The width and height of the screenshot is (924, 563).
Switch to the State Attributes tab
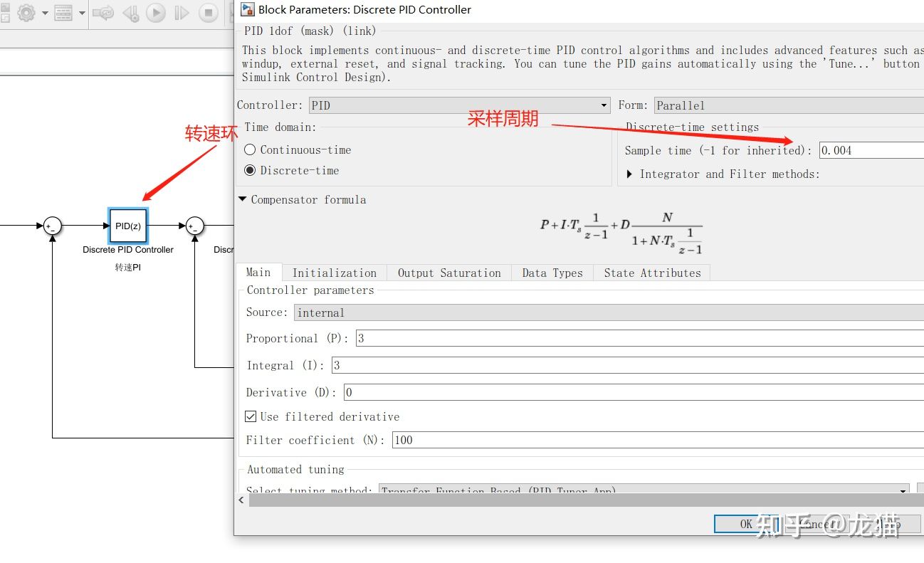(652, 273)
